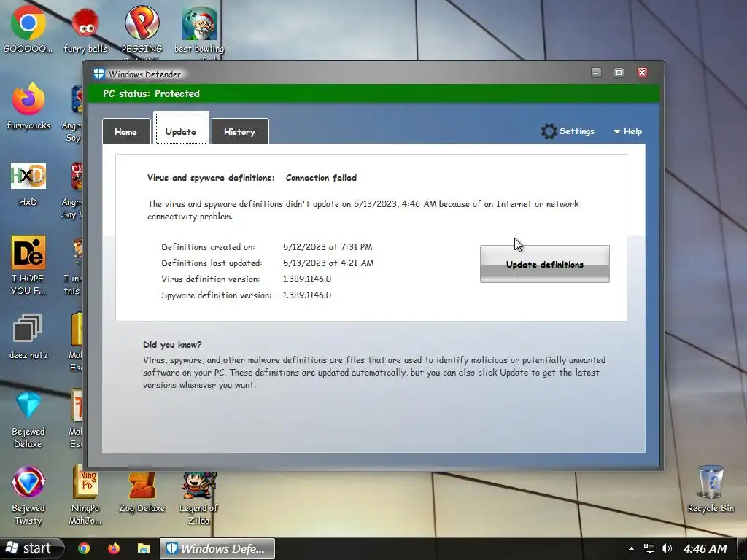Click the Update definitions button

(544, 264)
